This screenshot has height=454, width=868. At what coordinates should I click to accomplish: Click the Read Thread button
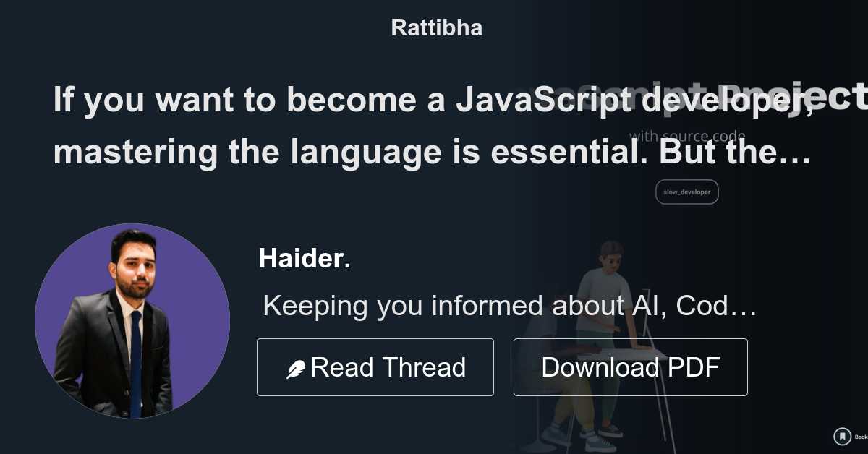(x=375, y=367)
